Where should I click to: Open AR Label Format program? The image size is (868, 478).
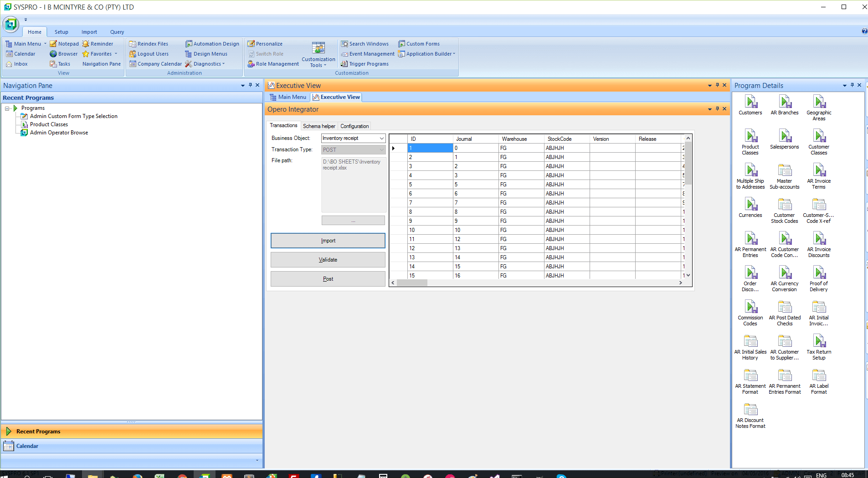pos(819,381)
